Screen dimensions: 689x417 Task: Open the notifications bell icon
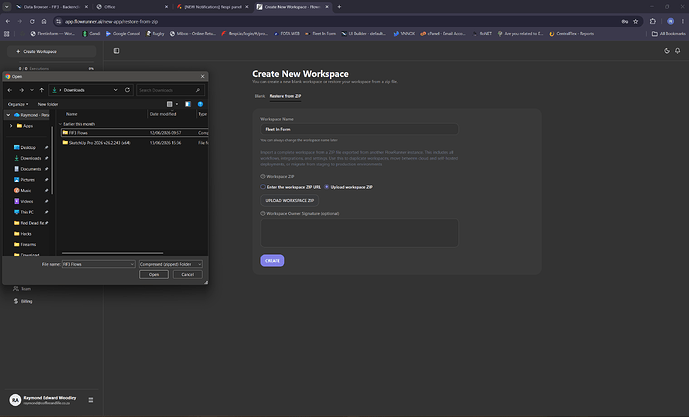(x=678, y=51)
